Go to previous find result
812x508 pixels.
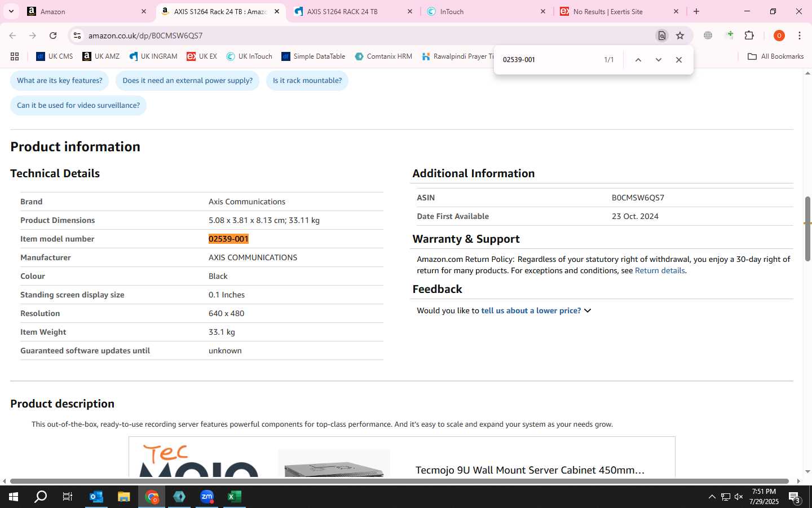(638, 60)
